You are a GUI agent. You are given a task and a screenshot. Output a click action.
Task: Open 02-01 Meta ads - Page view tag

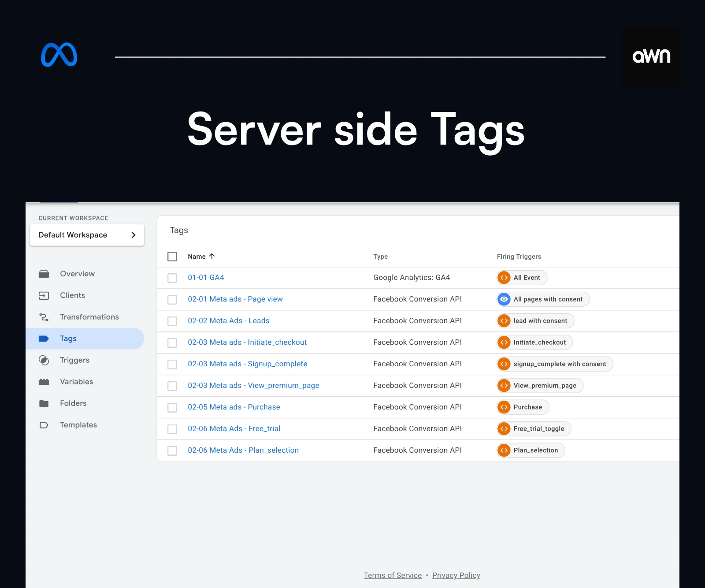pos(235,299)
